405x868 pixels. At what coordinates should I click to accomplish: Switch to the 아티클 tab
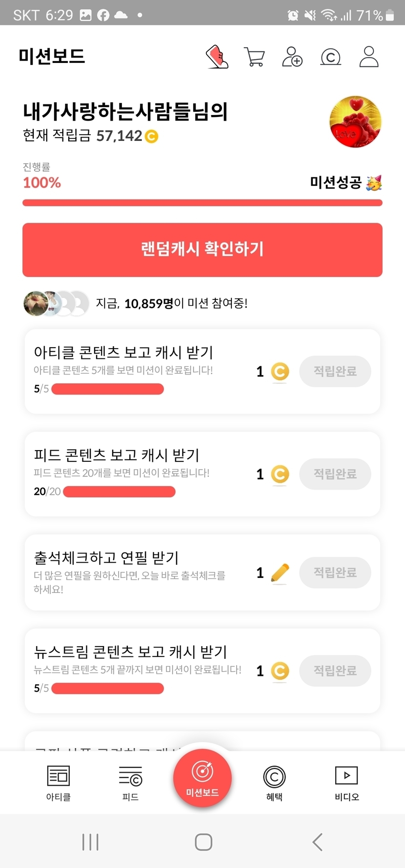59,783
